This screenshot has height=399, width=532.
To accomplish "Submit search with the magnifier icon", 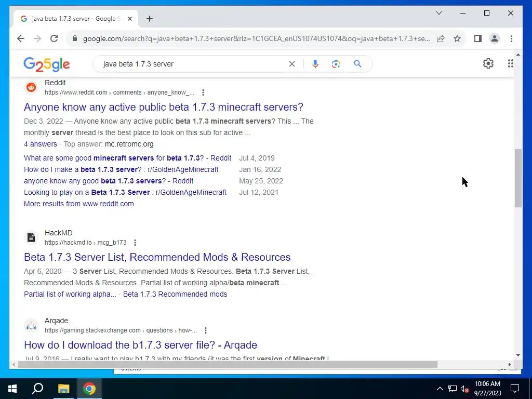I will (x=357, y=64).
